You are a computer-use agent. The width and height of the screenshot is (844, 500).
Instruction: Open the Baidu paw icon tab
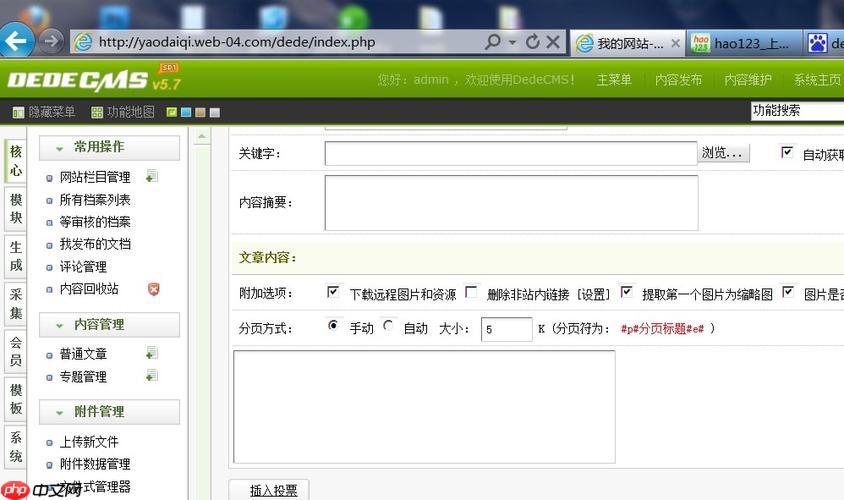point(817,44)
